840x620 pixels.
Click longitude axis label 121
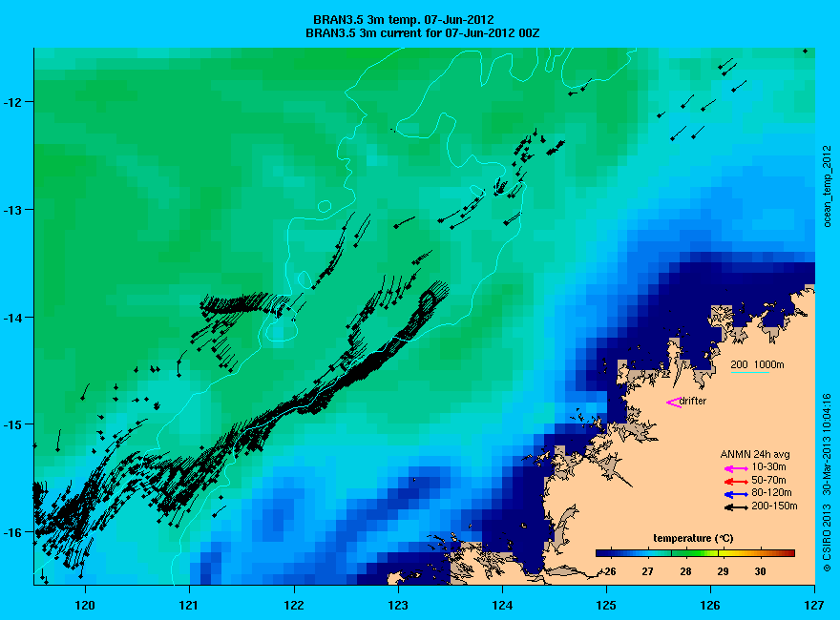click(189, 606)
